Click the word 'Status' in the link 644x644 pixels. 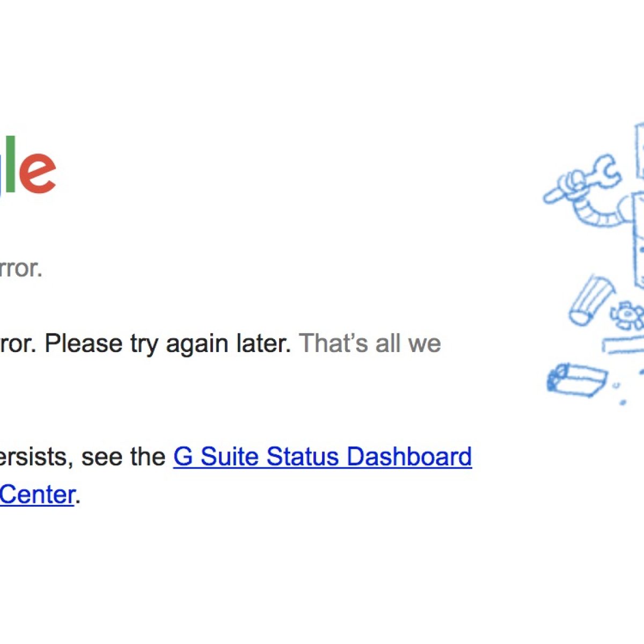[303, 457]
